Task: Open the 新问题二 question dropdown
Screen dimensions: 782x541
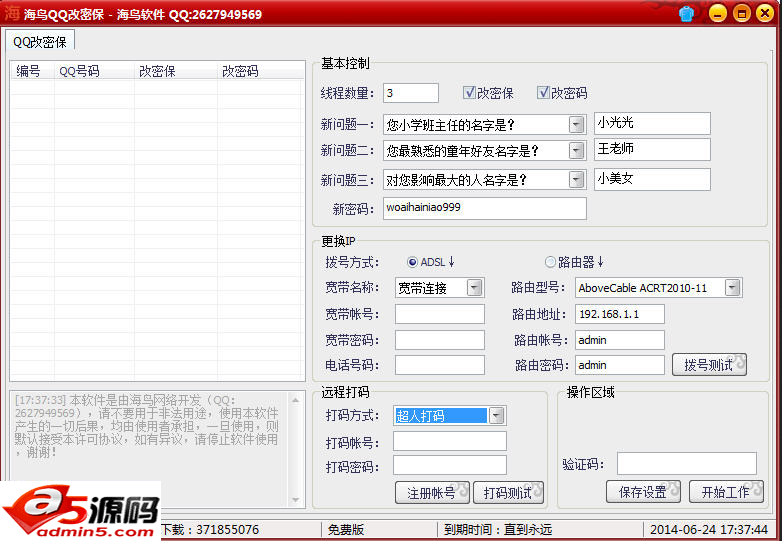Action: click(576, 150)
